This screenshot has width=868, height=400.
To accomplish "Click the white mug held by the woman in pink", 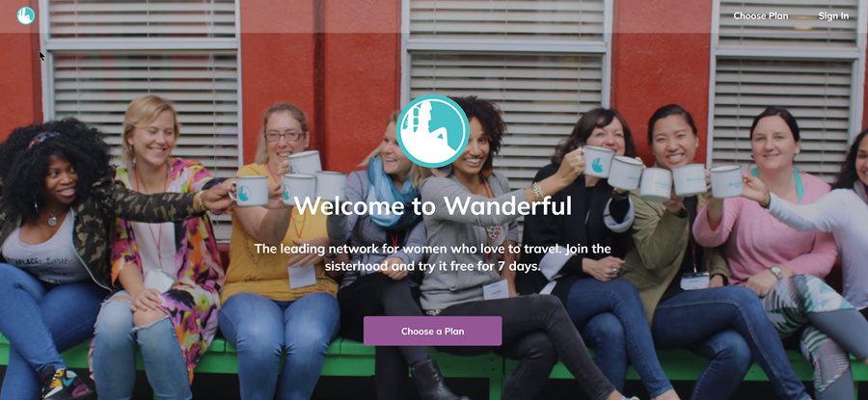I will [x=726, y=181].
